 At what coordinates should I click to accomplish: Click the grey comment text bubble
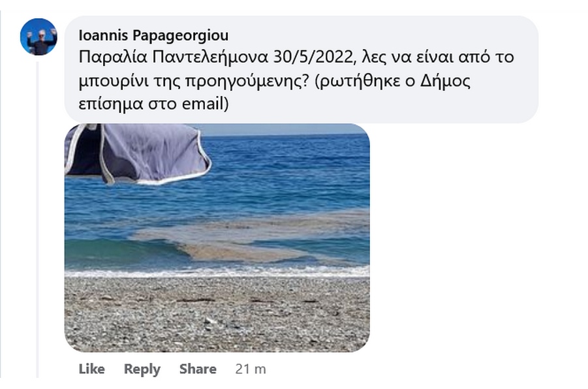[302, 69]
